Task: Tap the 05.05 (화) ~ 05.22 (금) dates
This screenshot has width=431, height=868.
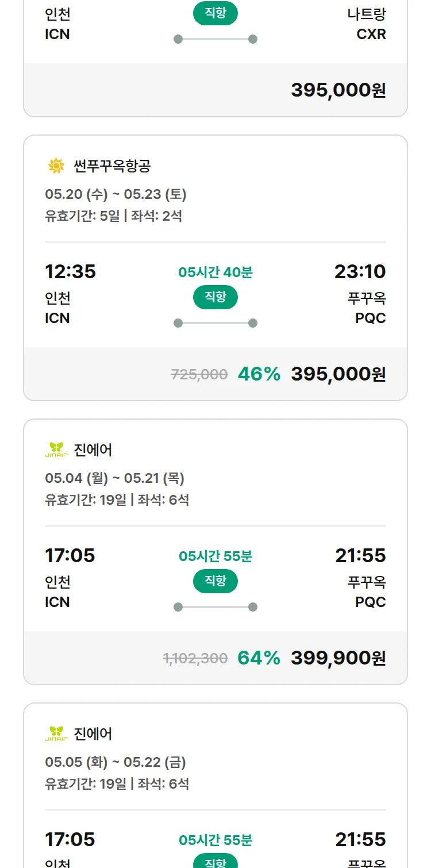Action: pos(116,762)
